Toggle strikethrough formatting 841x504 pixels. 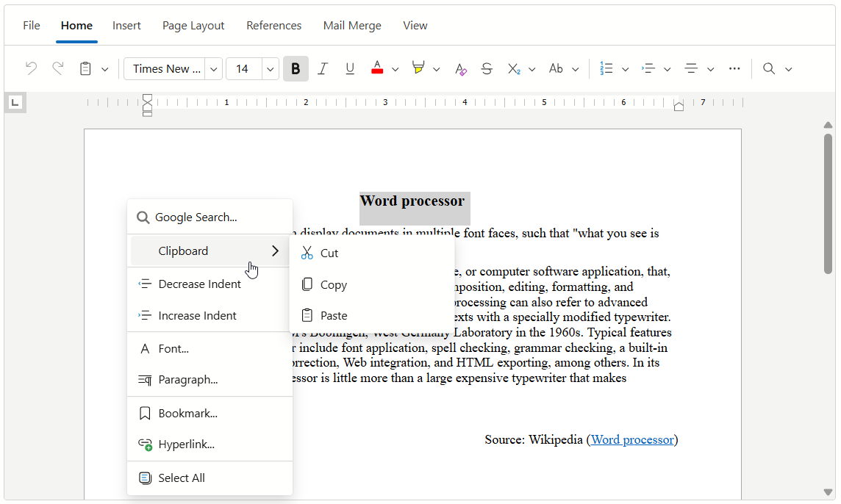pos(487,68)
